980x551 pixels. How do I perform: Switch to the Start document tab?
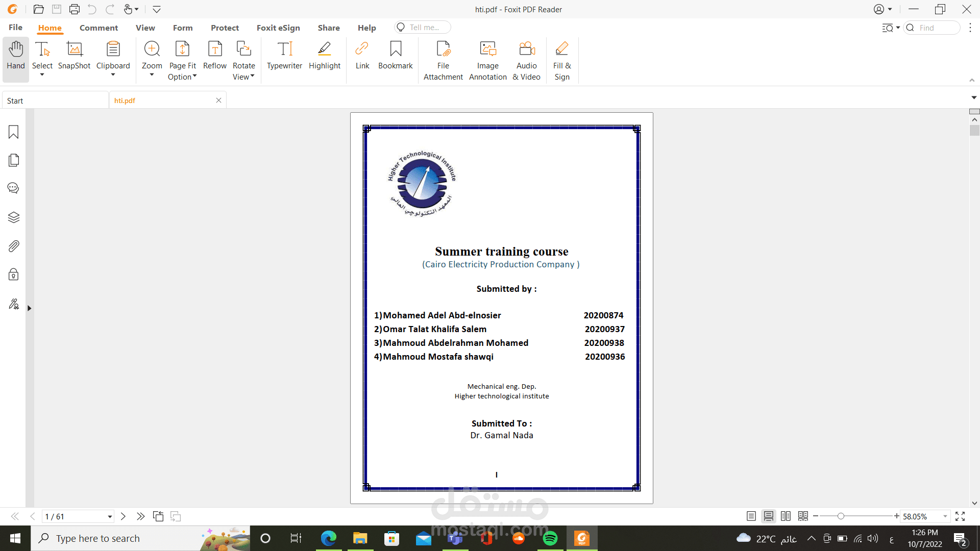point(55,101)
